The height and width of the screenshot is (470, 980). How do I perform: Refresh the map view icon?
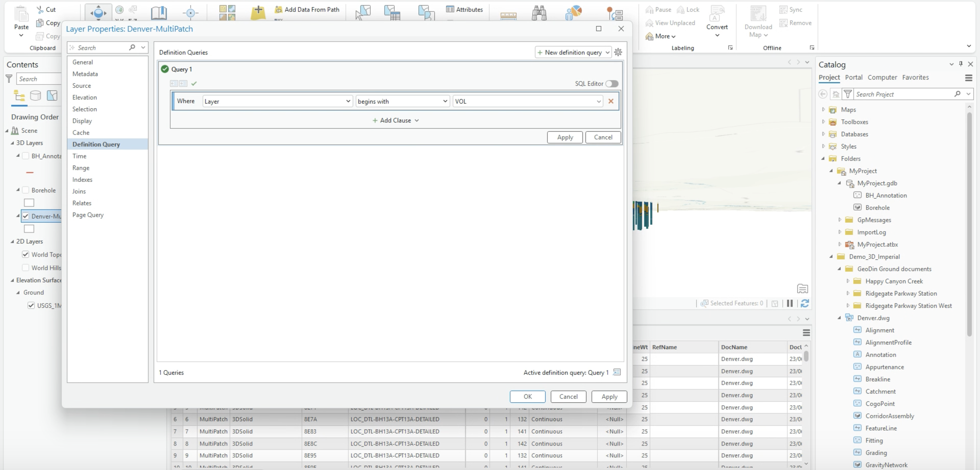(805, 303)
